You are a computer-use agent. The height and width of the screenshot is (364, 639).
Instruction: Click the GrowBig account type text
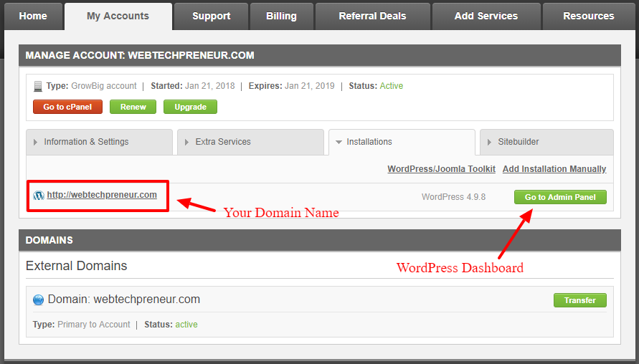(x=104, y=86)
